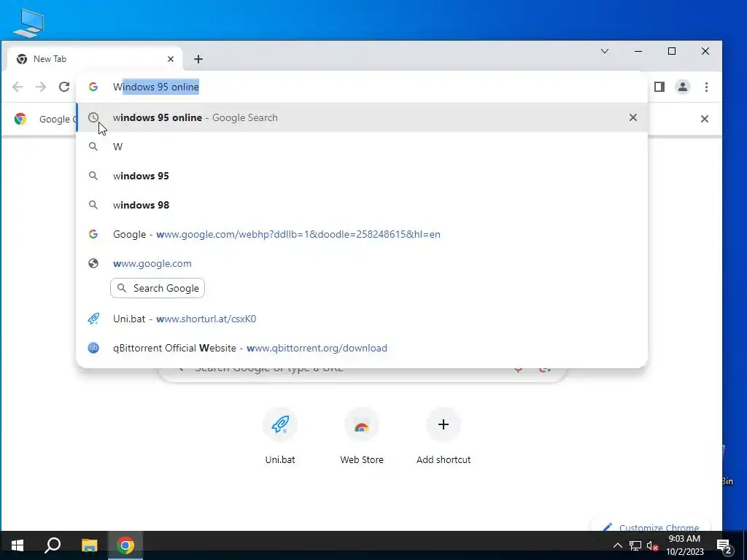This screenshot has width=747, height=560.
Task: Click the muted volume tray icon
Action: coord(652,545)
